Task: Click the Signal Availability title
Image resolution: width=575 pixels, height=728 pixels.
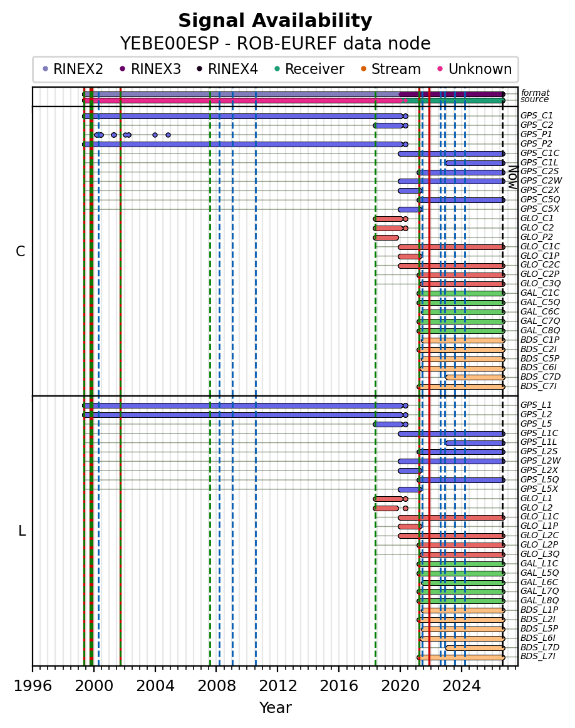Action: tap(275, 21)
